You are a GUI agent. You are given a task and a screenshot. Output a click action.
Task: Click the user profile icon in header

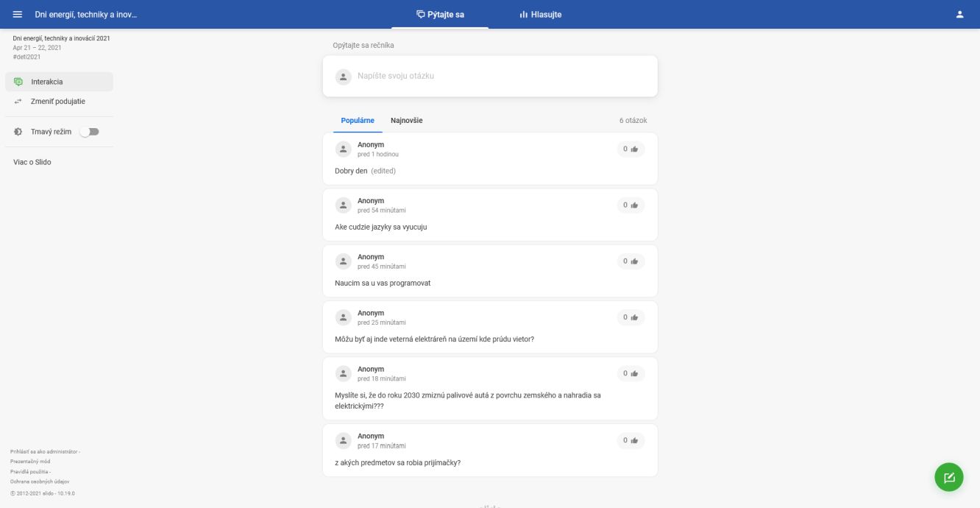pyautogui.click(x=959, y=15)
